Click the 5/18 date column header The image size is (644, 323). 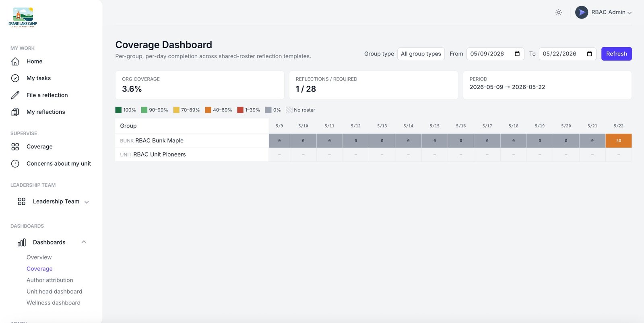(513, 126)
